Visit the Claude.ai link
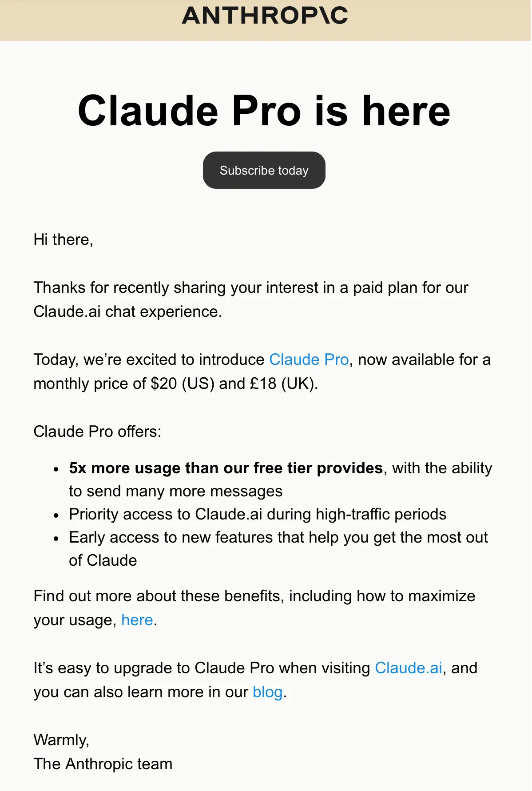 coord(408,668)
